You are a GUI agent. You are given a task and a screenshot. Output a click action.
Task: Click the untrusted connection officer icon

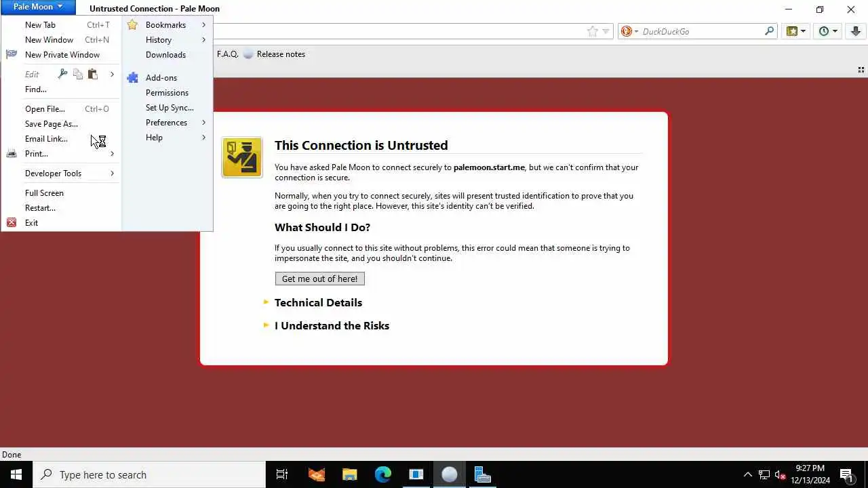coord(242,157)
